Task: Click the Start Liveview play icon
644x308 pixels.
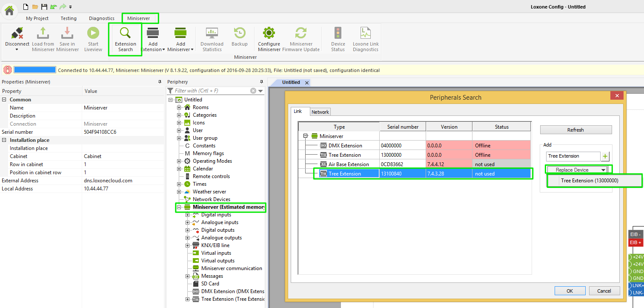Action: tap(93, 33)
